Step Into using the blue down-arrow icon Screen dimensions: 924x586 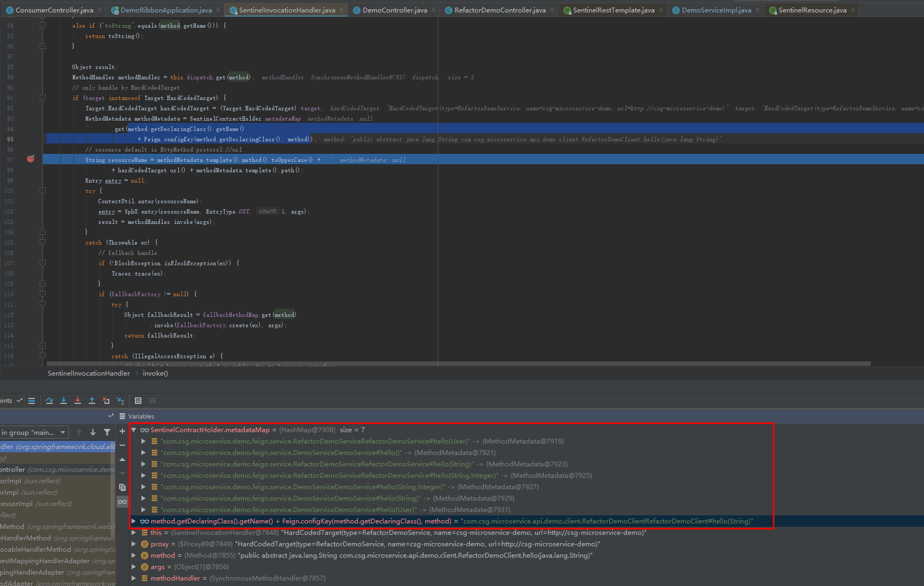click(64, 401)
